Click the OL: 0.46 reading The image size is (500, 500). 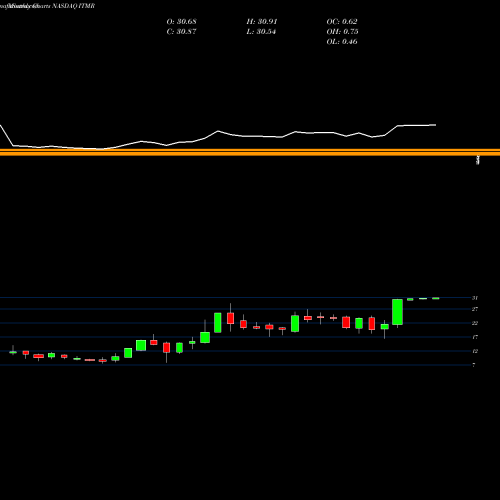tap(342, 42)
